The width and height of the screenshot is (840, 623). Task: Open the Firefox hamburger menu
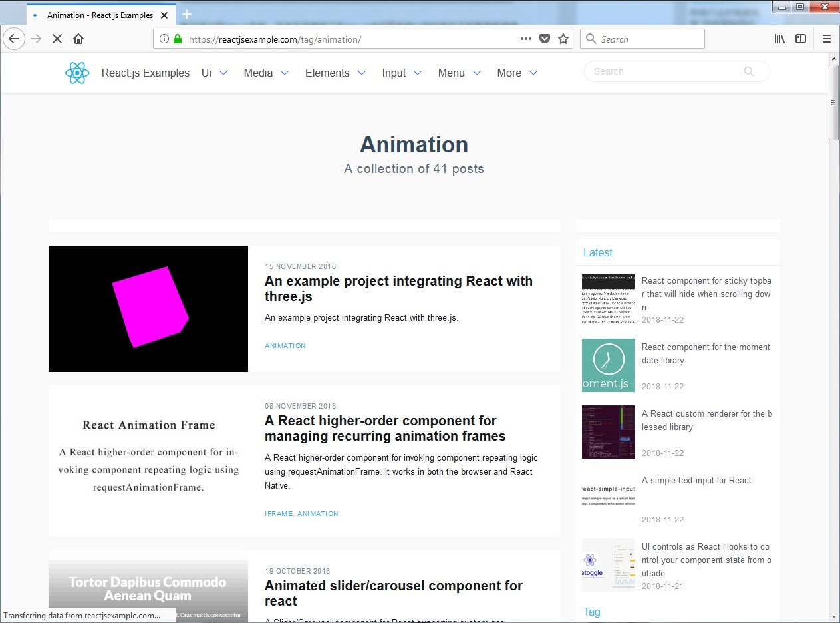coord(827,39)
